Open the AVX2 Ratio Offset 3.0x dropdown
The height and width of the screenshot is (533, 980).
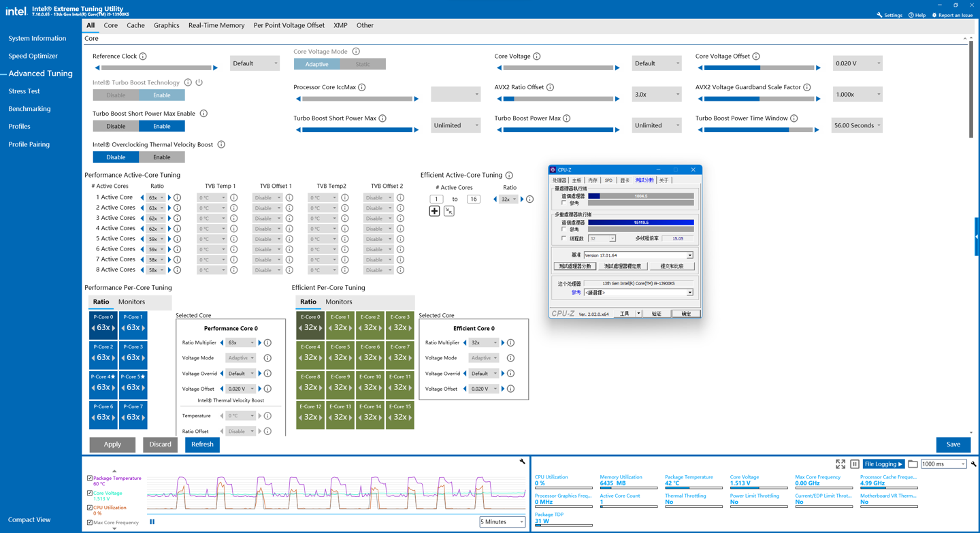coord(656,95)
